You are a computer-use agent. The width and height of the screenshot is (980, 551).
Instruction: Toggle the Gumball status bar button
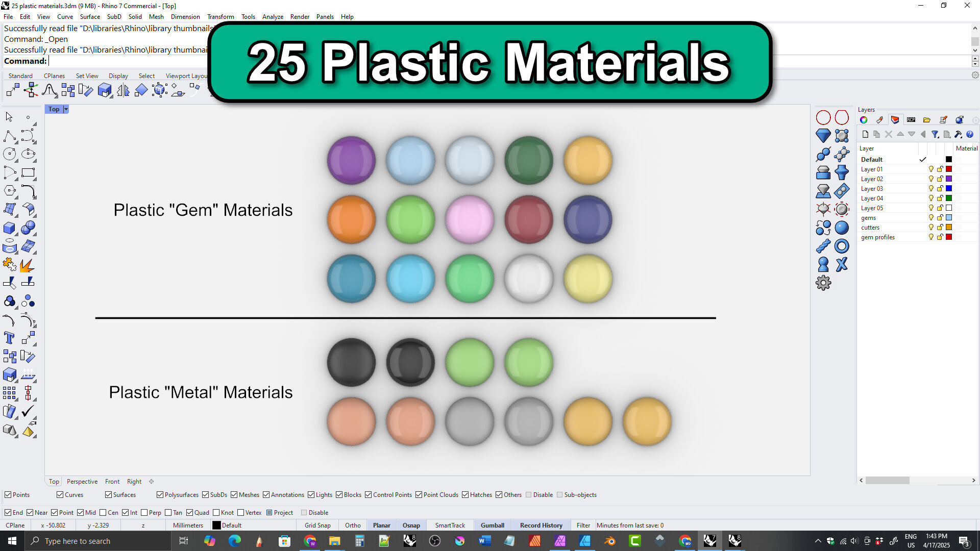point(492,525)
